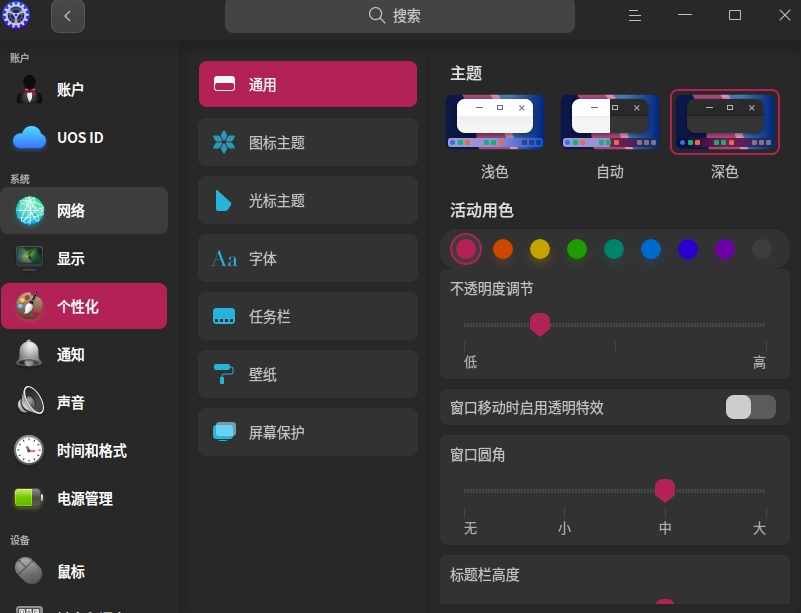Switch to 任务栏 tab label
801x613 pixels.
click(x=270, y=317)
